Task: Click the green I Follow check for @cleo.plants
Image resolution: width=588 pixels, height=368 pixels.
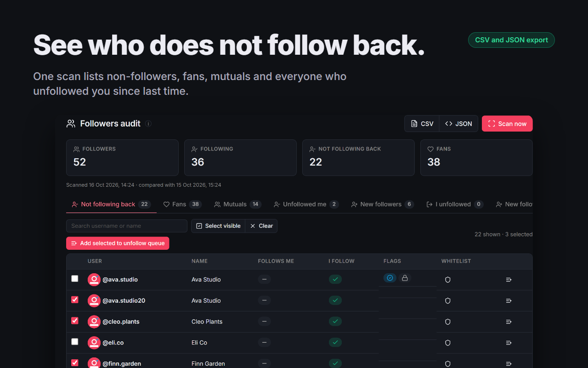Action: point(335,322)
